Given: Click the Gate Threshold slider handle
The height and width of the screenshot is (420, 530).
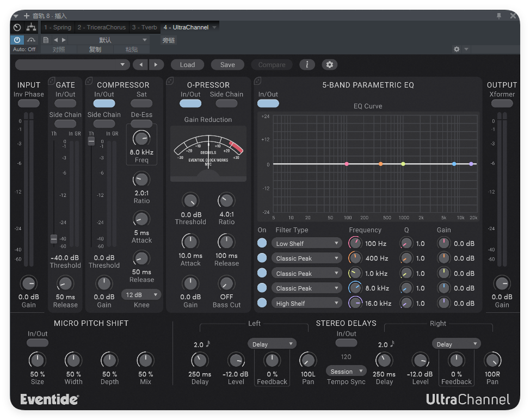Looking at the screenshot, I should (54, 238).
